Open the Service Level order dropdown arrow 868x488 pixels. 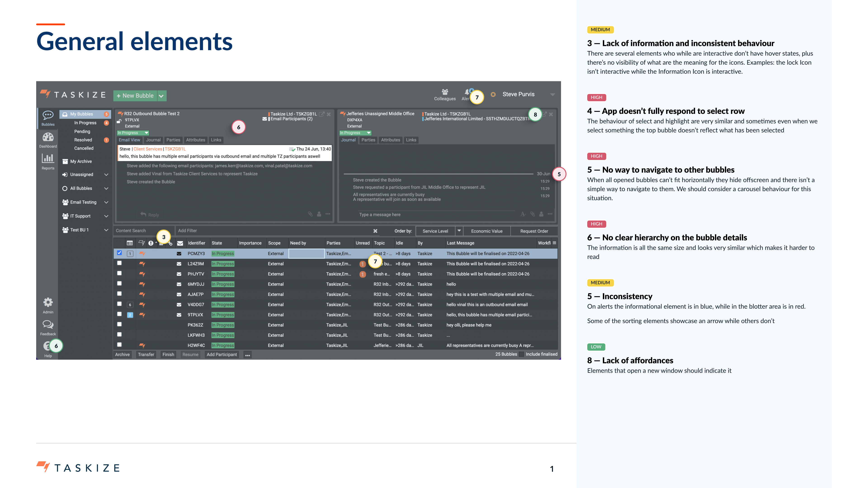pyautogui.click(x=459, y=231)
